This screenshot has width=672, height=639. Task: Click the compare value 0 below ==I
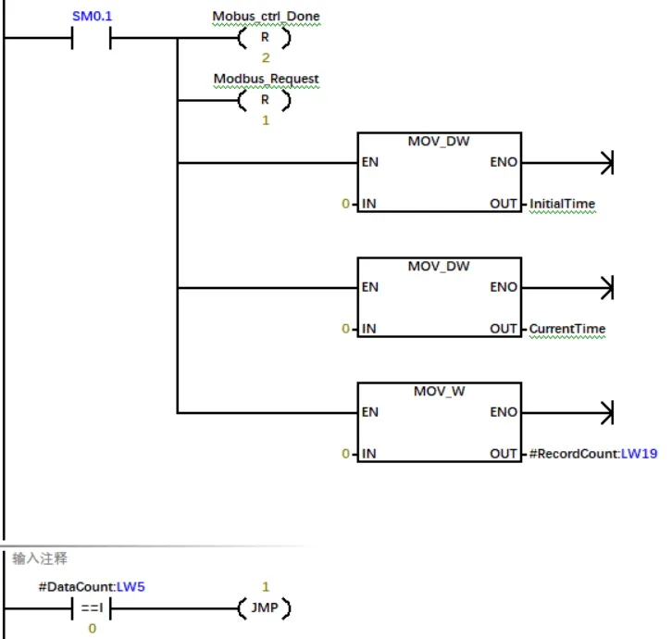coord(93,628)
